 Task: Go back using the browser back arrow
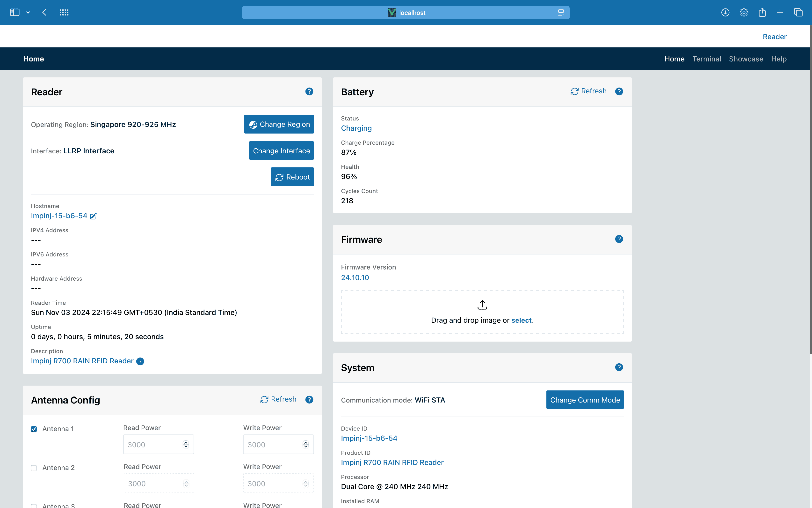tap(44, 12)
